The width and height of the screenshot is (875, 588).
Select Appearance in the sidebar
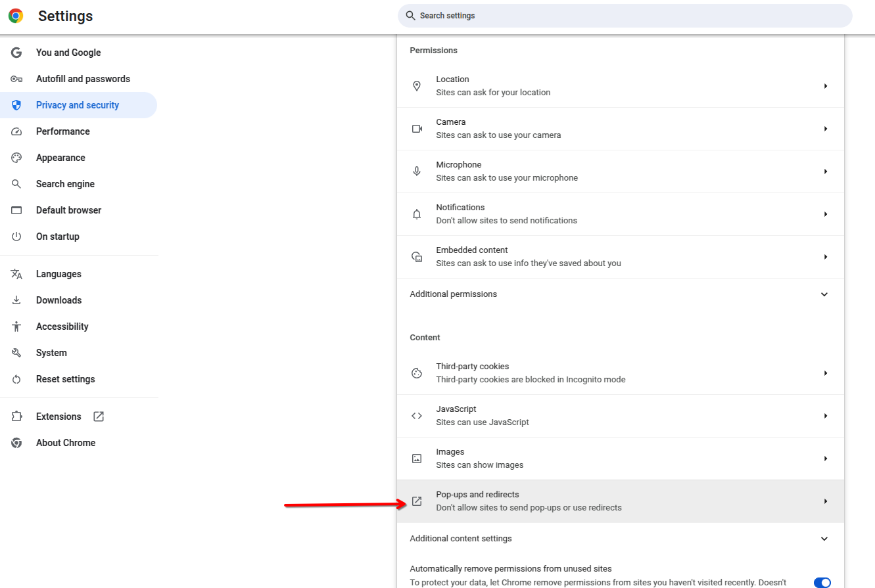(60, 158)
